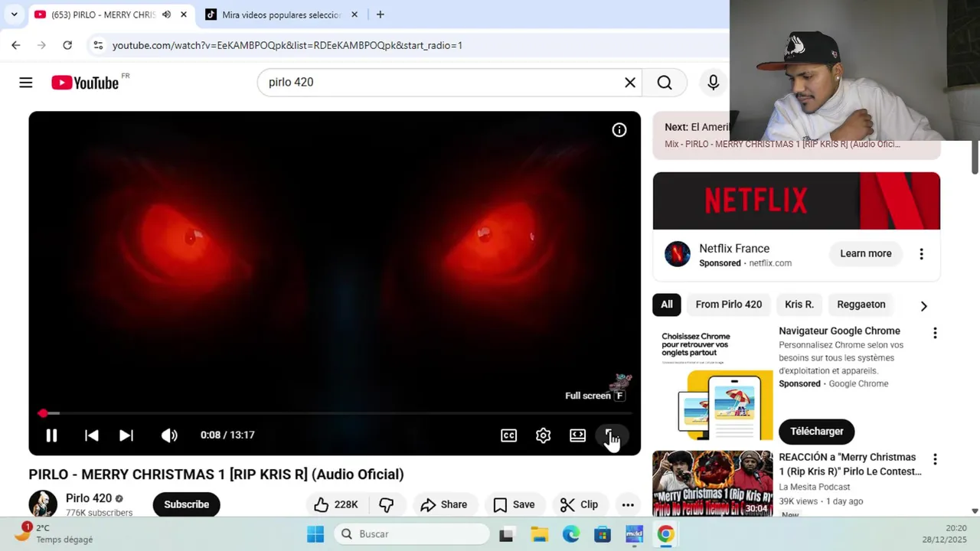The width and height of the screenshot is (980, 551).
Task: Switch to theater mode
Action: 578,435
